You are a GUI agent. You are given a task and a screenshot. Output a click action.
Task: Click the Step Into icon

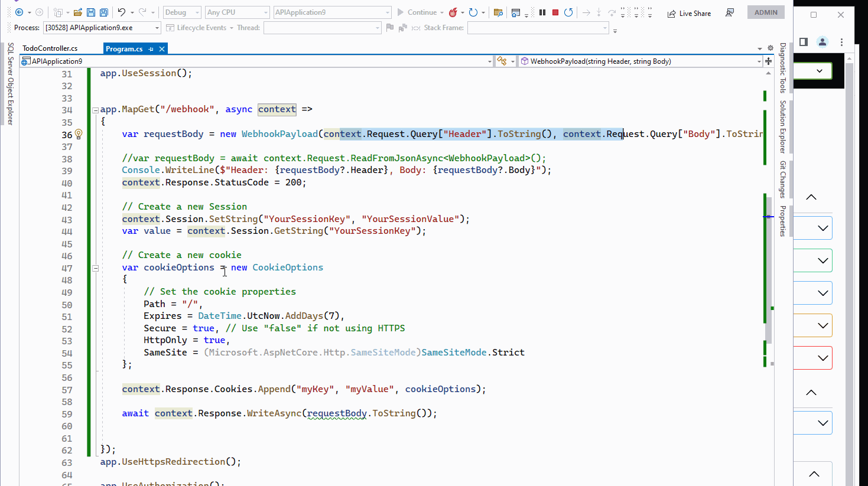click(x=599, y=12)
